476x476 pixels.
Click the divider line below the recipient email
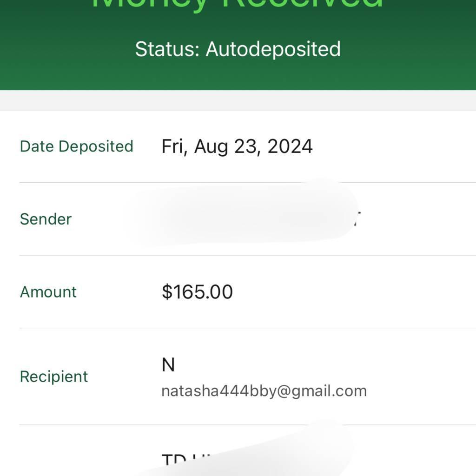248,425
